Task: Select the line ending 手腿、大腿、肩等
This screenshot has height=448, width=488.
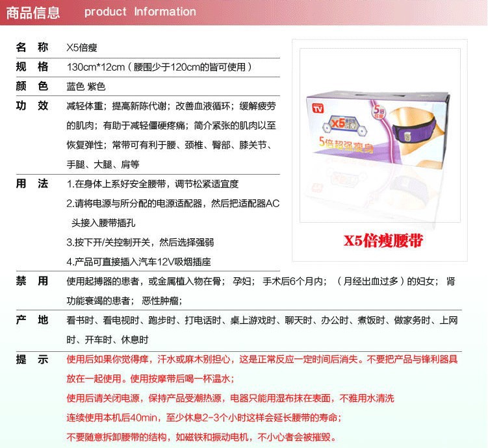Action: pyautogui.click(x=103, y=164)
